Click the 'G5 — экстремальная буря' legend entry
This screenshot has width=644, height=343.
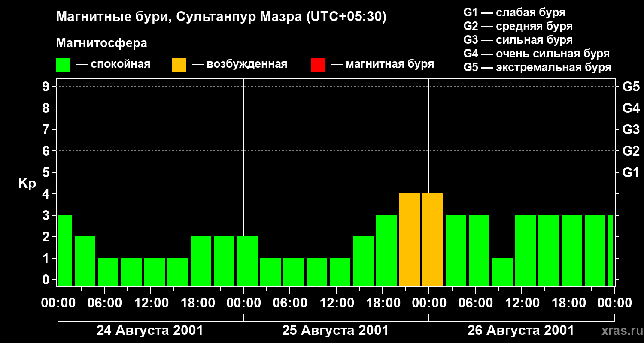point(537,67)
